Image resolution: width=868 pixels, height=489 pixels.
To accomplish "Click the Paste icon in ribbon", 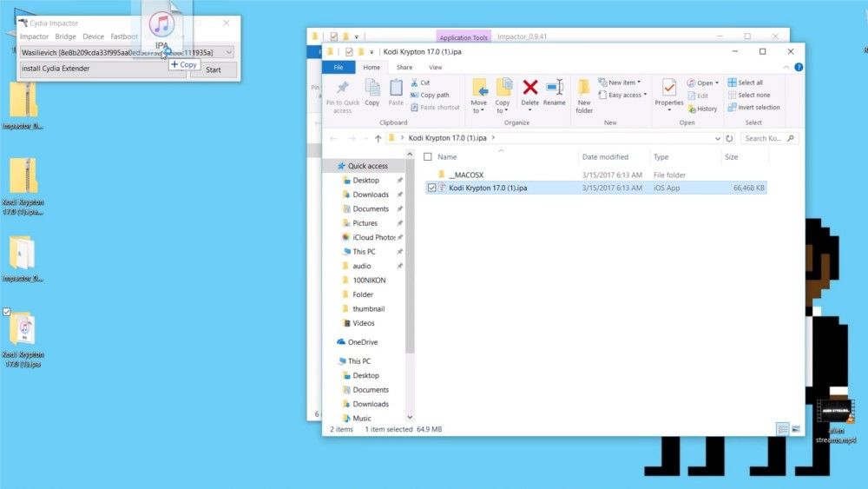I will (396, 88).
